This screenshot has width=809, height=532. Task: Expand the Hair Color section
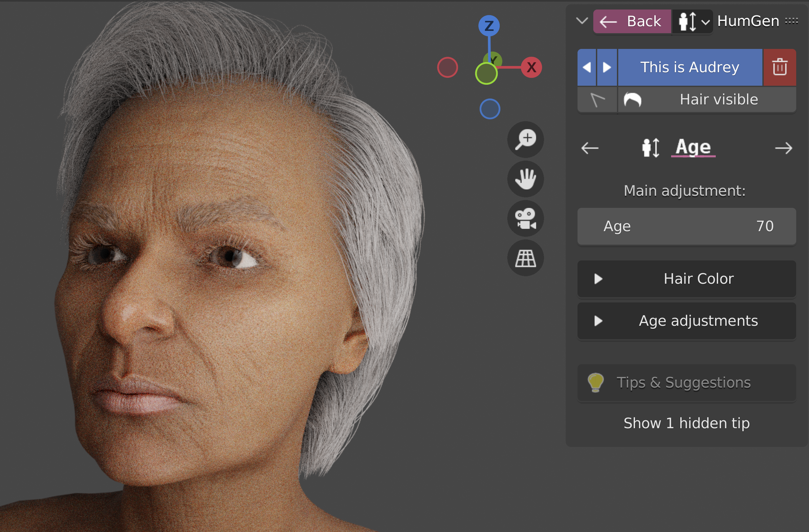pyautogui.click(x=687, y=279)
